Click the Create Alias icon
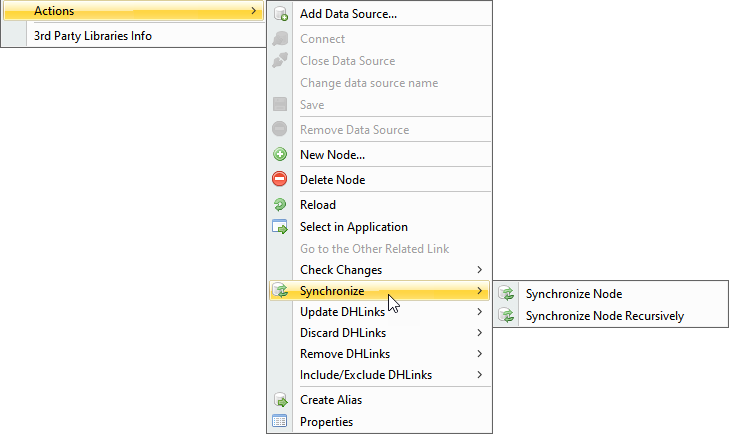The height and width of the screenshot is (434, 729). click(x=280, y=400)
